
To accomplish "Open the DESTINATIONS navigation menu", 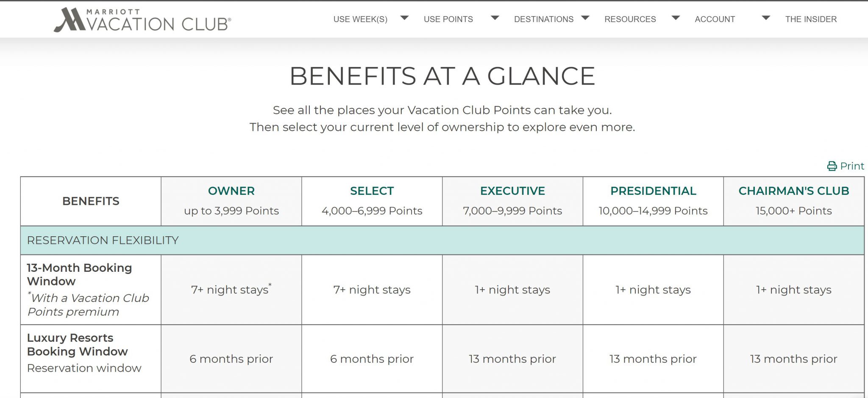I will [544, 19].
